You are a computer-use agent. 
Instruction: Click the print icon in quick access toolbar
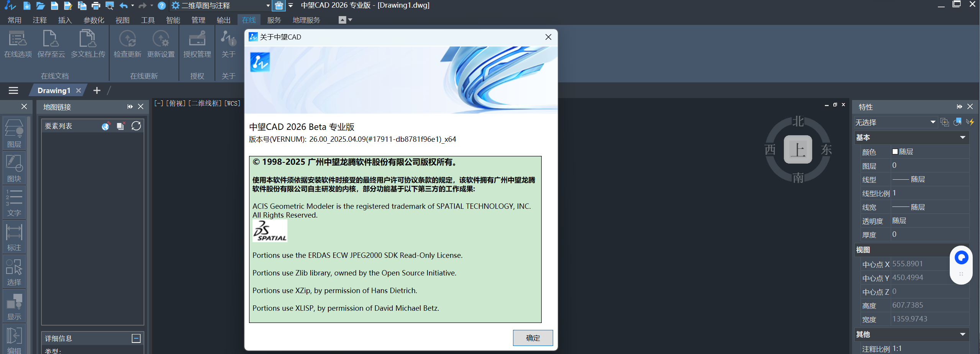point(96,6)
